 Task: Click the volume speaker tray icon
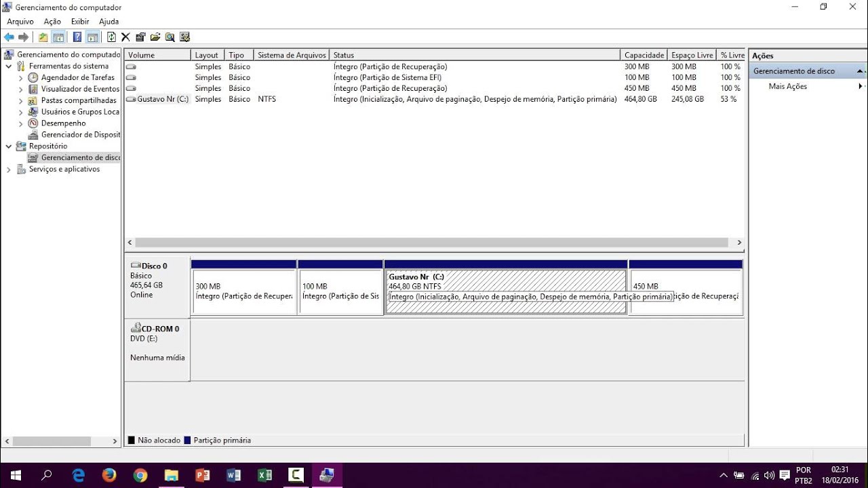pyautogui.click(x=769, y=476)
